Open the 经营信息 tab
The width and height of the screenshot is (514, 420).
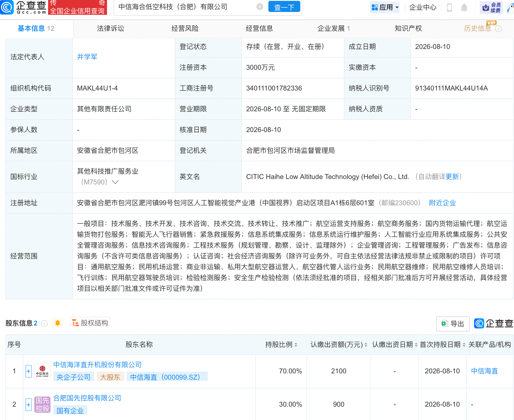point(259,28)
